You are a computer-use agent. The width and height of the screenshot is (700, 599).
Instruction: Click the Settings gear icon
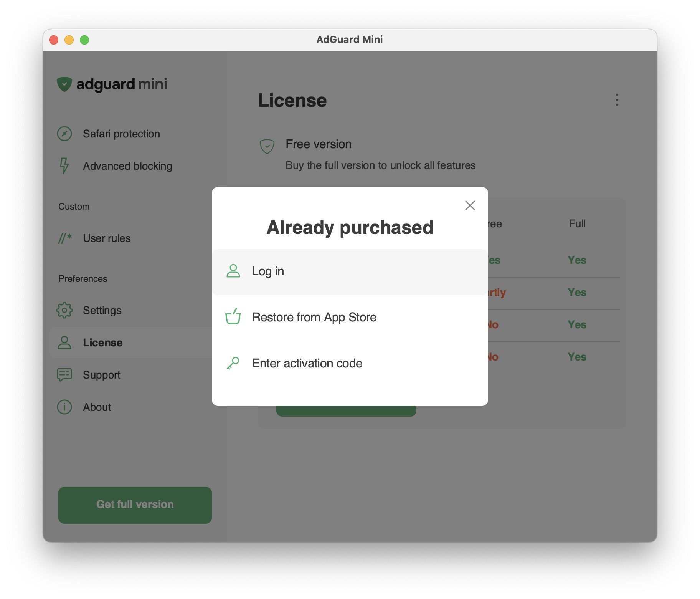point(64,310)
